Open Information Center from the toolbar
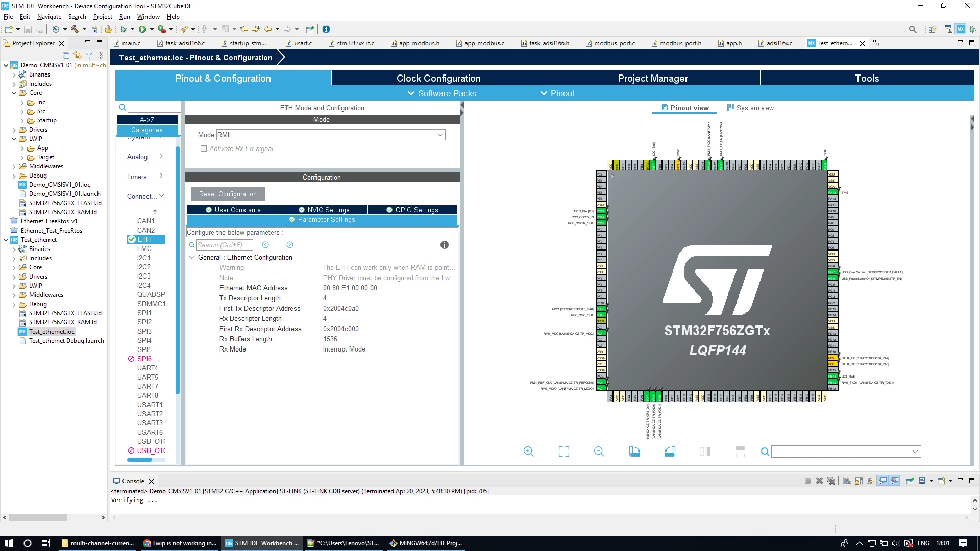This screenshot has width=980, height=551. point(326,29)
